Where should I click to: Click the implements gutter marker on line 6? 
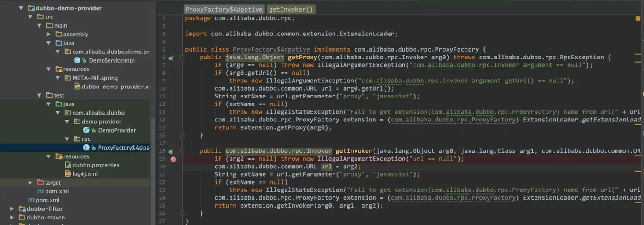[172, 58]
